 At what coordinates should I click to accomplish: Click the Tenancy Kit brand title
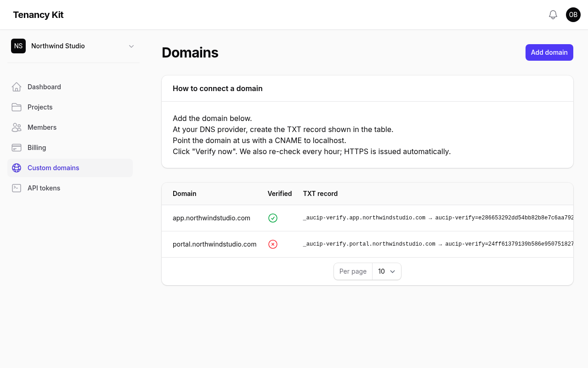click(38, 15)
